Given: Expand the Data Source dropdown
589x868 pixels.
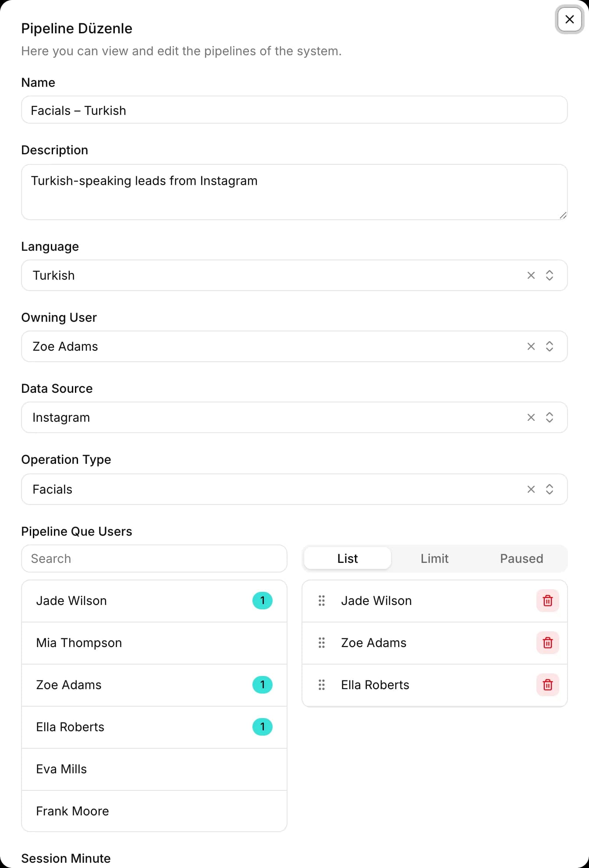Looking at the screenshot, I should [550, 417].
